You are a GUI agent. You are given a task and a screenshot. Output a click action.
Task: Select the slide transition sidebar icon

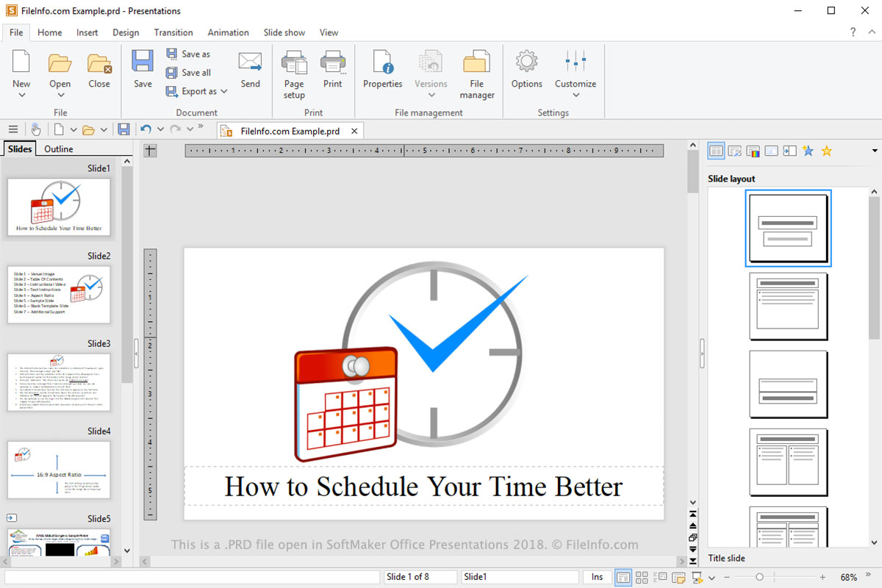coord(789,151)
